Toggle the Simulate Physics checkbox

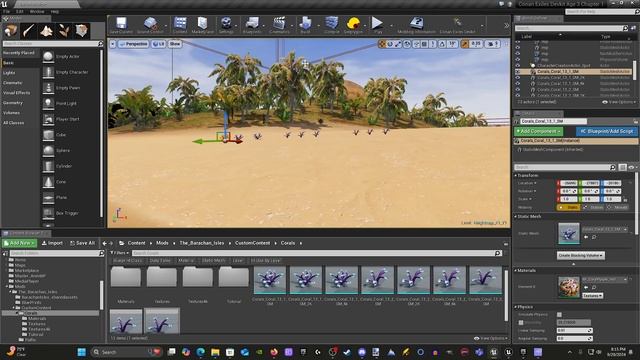559,315
